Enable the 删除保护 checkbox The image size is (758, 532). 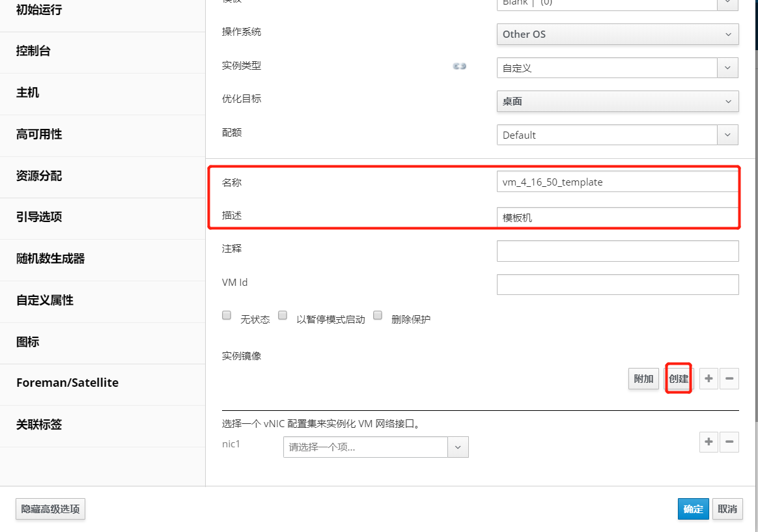coord(378,316)
